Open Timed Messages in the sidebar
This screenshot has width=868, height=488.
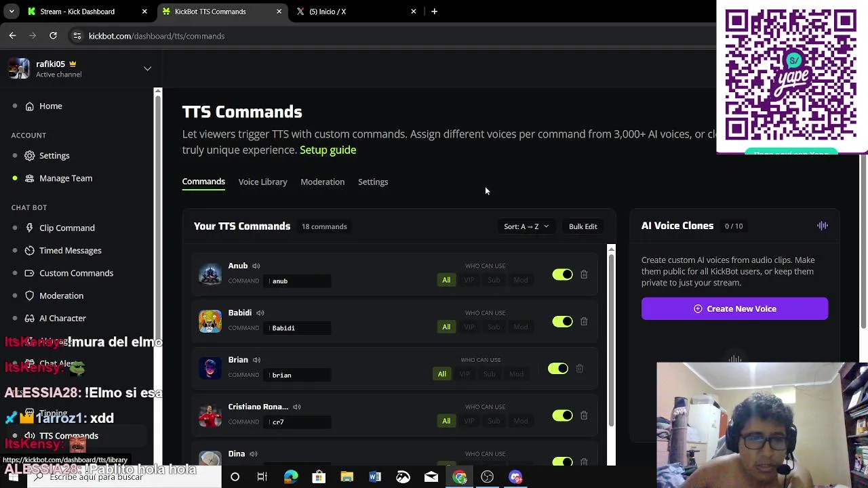[71, 251]
